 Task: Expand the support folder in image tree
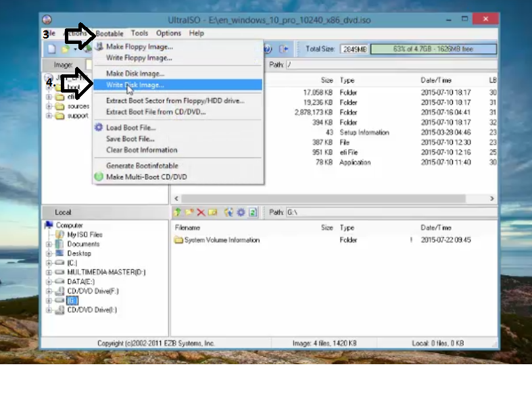(49, 116)
